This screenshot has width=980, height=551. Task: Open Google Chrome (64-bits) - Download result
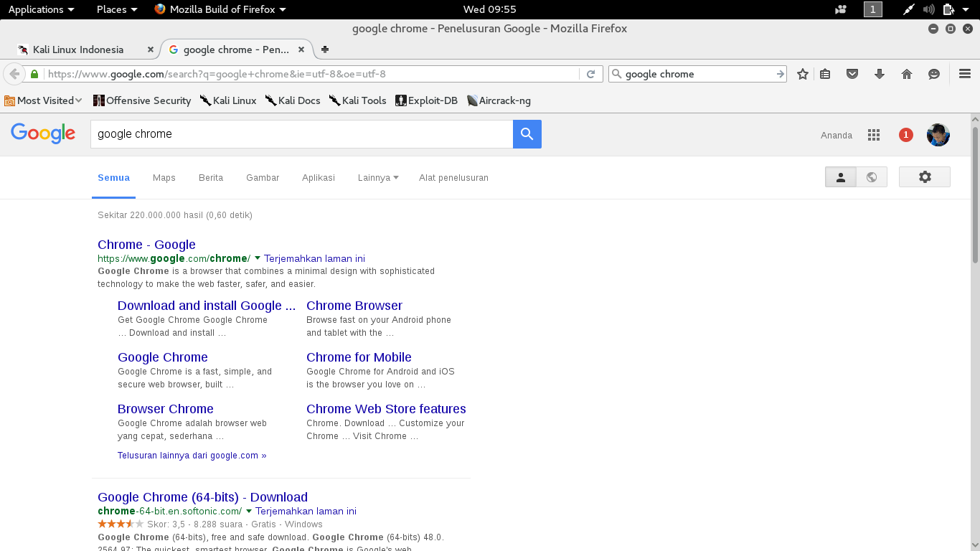(x=202, y=497)
